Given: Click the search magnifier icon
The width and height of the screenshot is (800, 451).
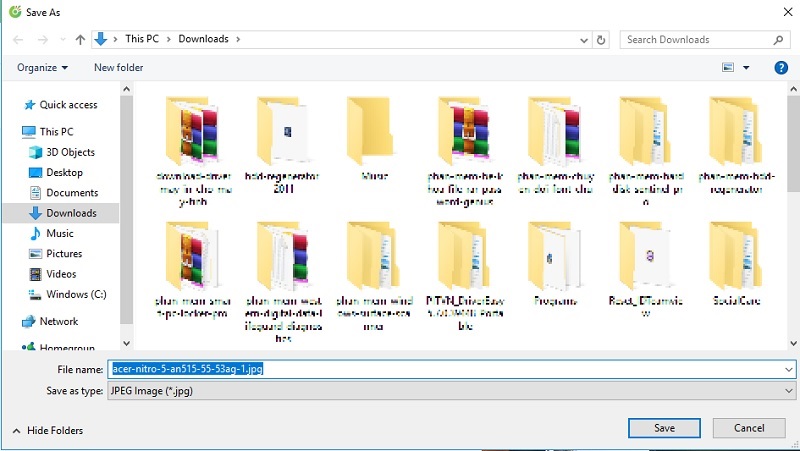Looking at the screenshot, I should 777,40.
